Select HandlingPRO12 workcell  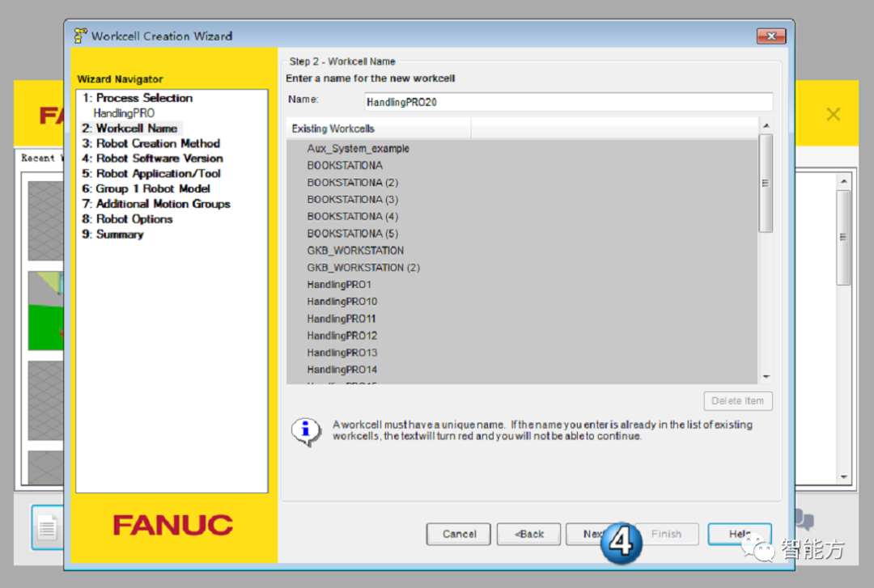(x=342, y=336)
